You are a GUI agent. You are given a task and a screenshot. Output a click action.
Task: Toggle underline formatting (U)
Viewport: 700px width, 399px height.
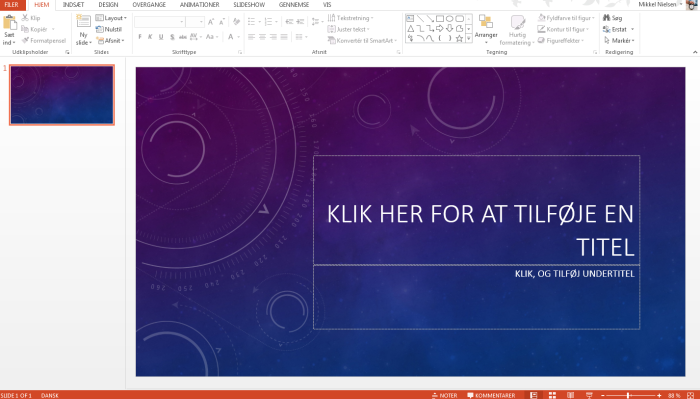(x=161, y=37)
